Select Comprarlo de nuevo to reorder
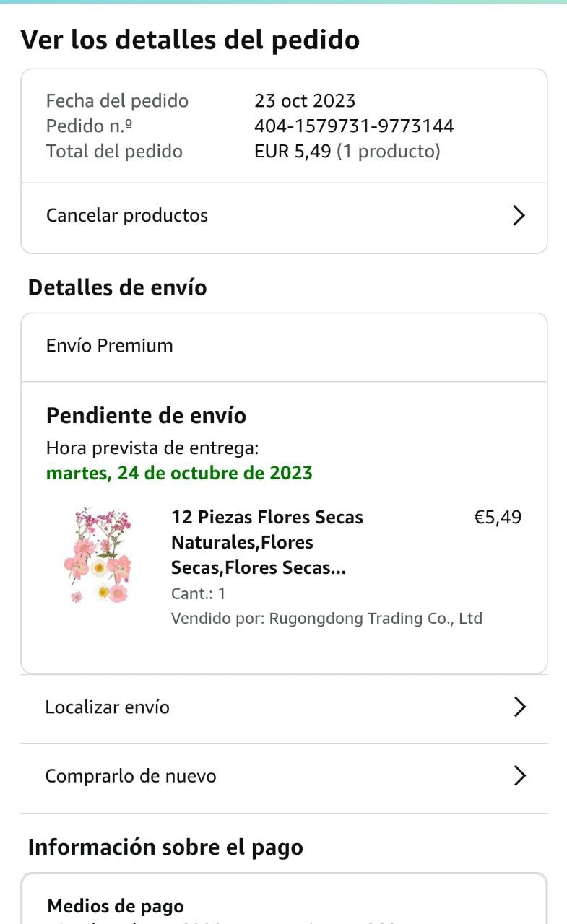This screenshot has width=567, height=924. pos(131,776)
